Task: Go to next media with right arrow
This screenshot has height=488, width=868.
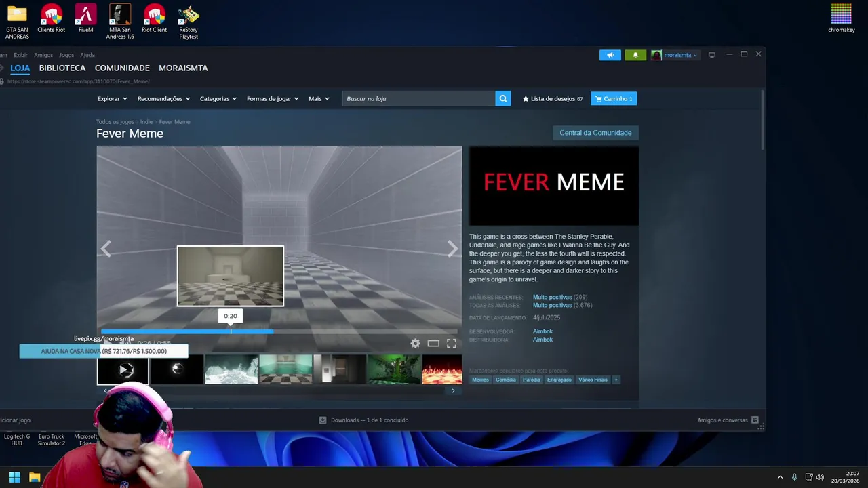Action: [x=452, y=249]
